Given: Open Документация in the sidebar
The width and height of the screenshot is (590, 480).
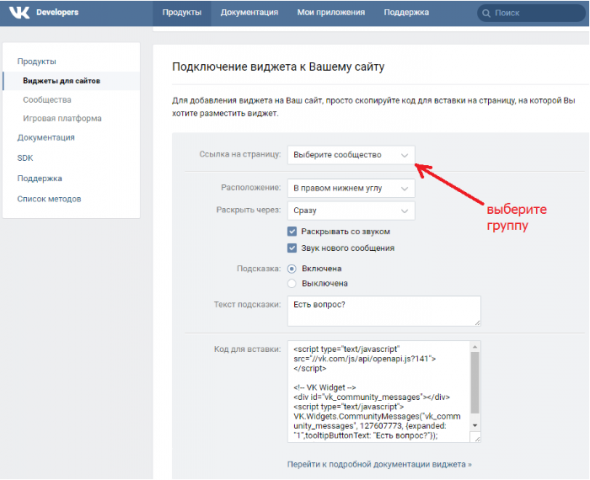Looking at the screenshot, I should [x=46, y=138].
